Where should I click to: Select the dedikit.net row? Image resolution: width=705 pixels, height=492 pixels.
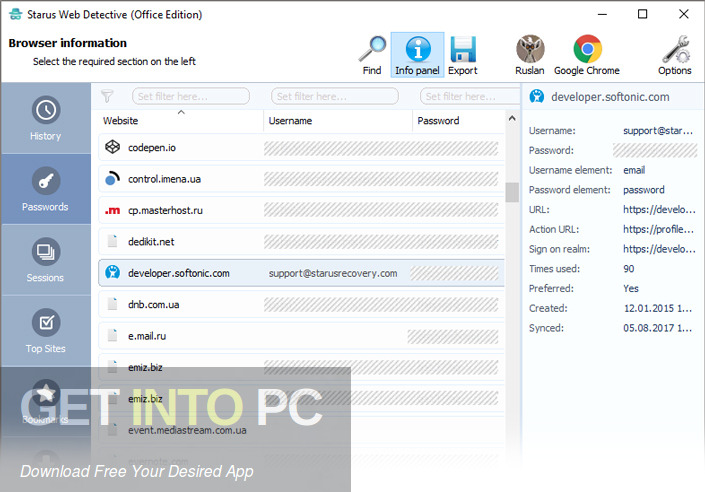pyautogui.click(x=301, y=242)
